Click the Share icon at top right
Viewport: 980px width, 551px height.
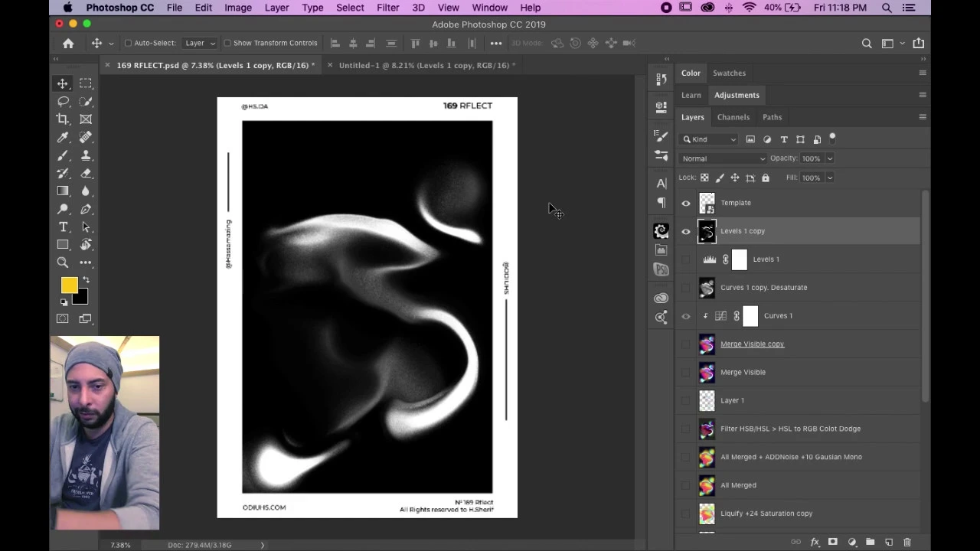coord(919,44)
